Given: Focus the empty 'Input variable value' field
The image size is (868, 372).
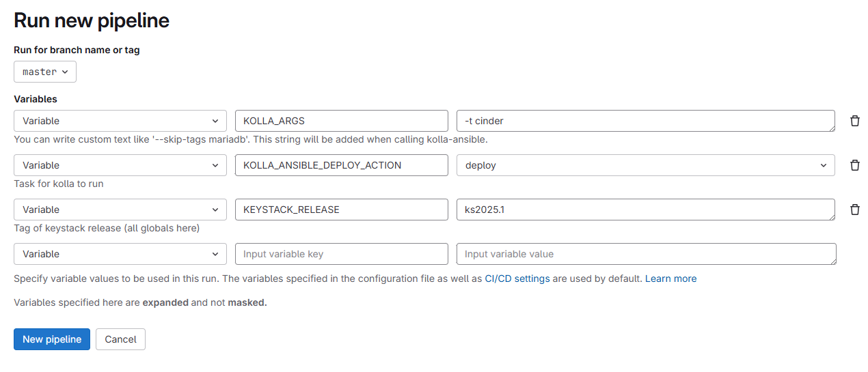Looking at the screenshot, I should 645,254.
